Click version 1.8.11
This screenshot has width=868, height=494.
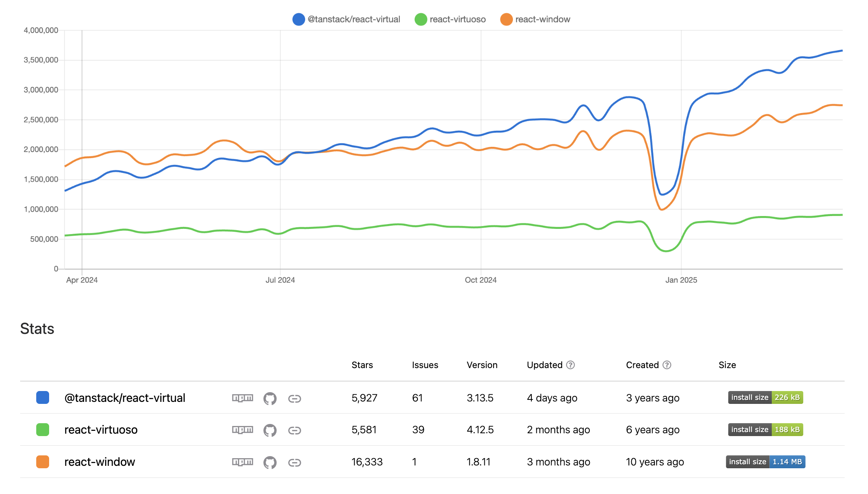pos(479,462)
